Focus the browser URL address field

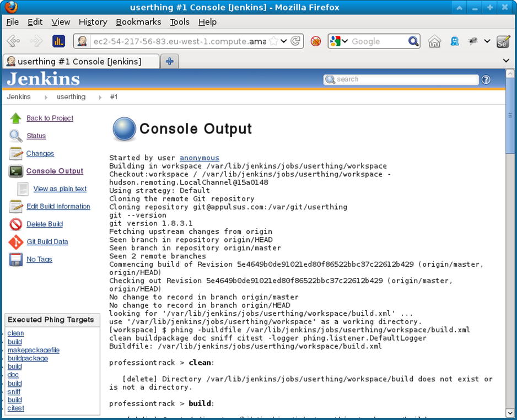[x=179, y=41]
